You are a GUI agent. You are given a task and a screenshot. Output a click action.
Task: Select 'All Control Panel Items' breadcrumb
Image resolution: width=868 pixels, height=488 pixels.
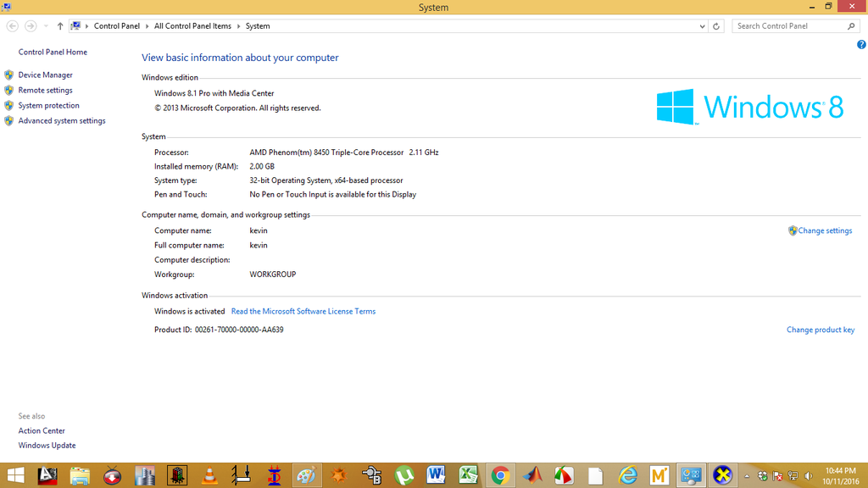192,26
